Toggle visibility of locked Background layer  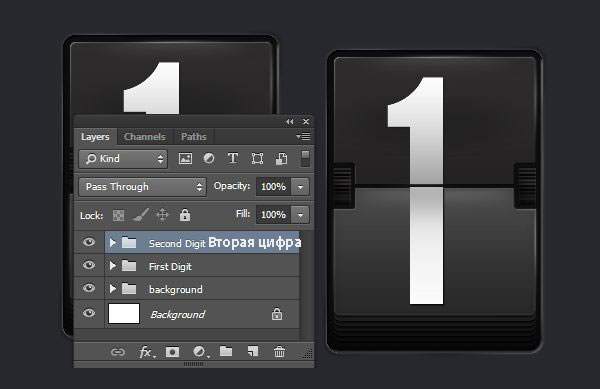89,313
